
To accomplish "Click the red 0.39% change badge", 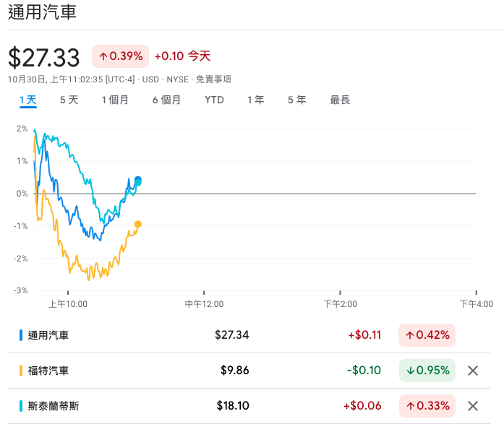I will [x=120, y=56].
